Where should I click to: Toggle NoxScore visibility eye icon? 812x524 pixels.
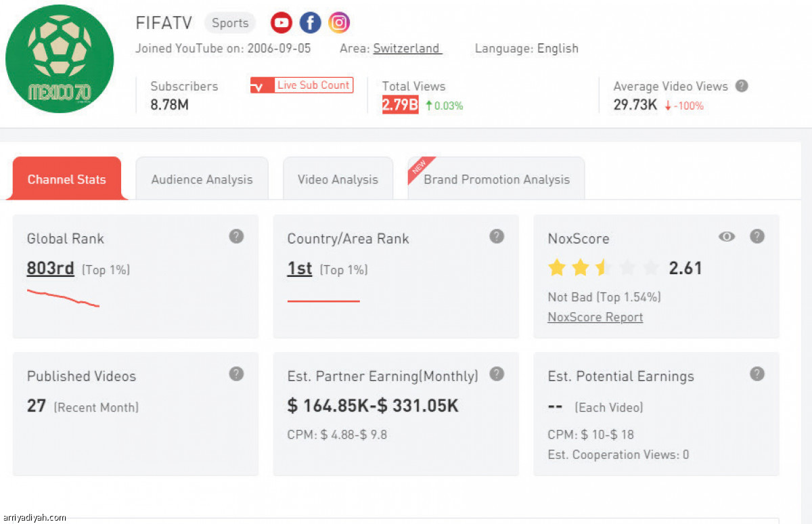(x=727, y=237)
